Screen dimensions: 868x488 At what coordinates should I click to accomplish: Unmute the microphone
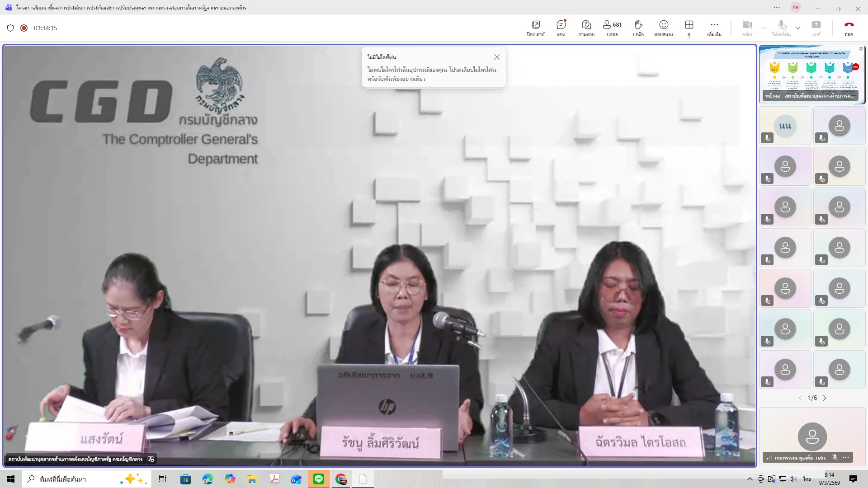pyautogui.click(x=782, y=27)
